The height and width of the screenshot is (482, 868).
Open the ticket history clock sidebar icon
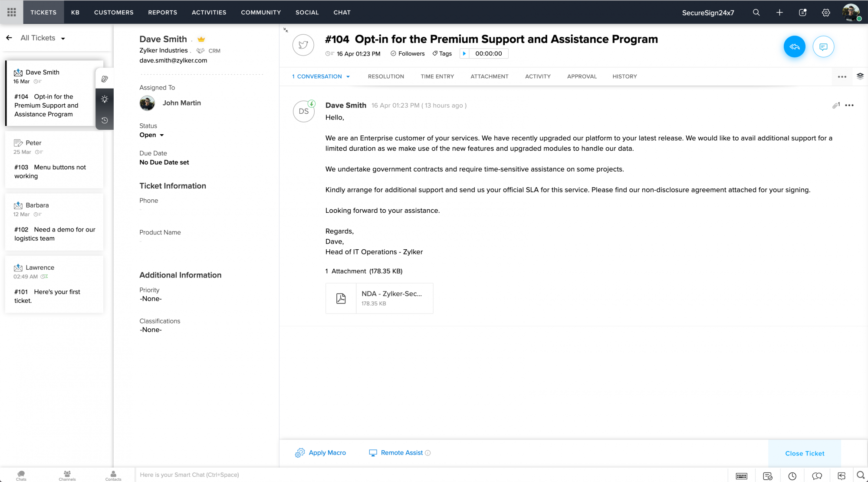pos(105,120)
